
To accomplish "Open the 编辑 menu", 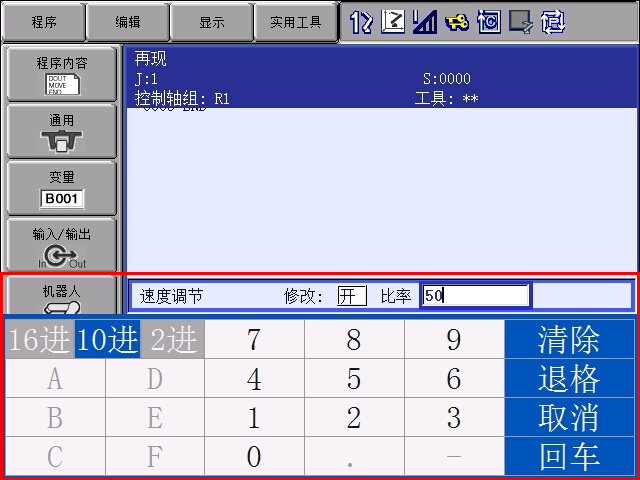I will click(128, 22).
